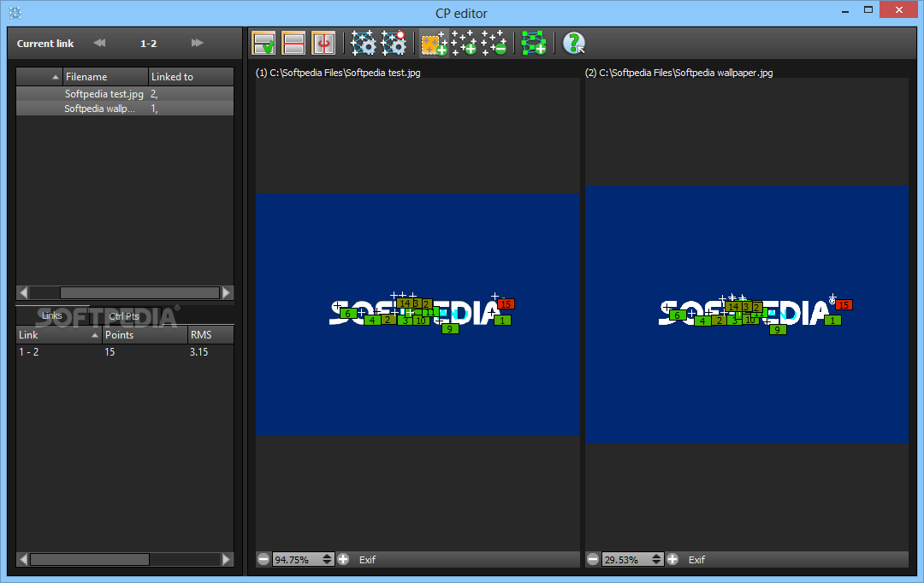
Task: Select control point 9 in wallpaper.jpg
Action: point(778,330)
